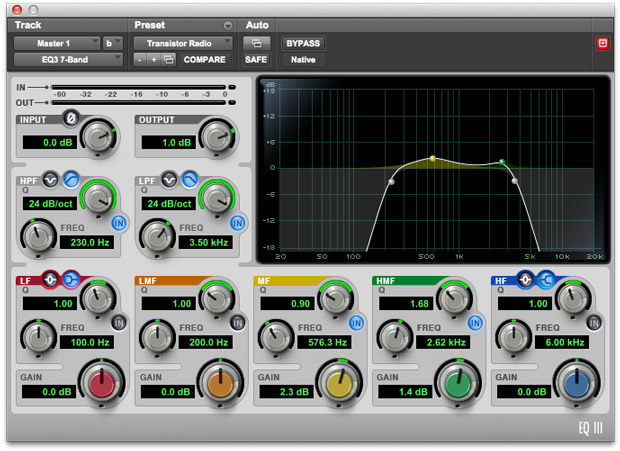Click the HPF 24 dB/oct slope field
Screen dimensions: 620x451
[x=49, y=204]
